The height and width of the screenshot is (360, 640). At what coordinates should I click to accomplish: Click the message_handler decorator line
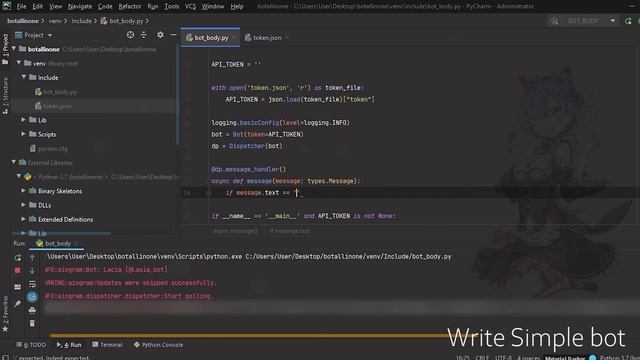point(249,169)
